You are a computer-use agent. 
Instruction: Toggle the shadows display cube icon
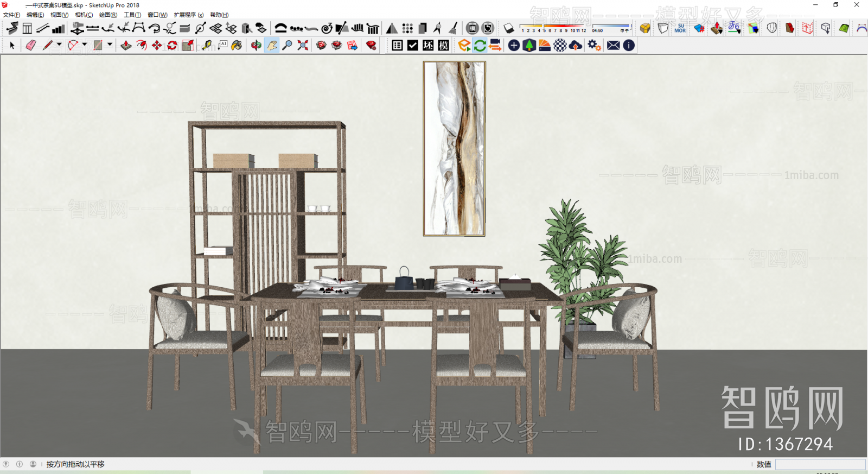point(509,28)
